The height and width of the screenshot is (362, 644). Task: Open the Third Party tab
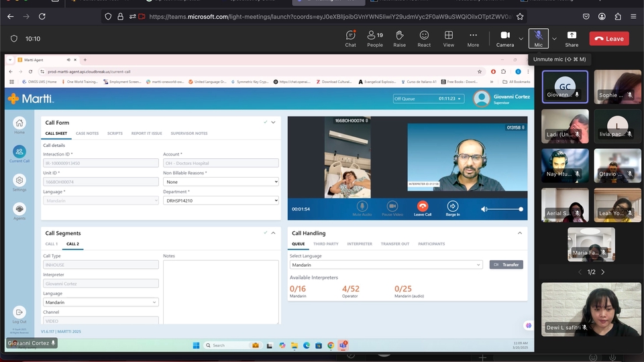[325, 244]
